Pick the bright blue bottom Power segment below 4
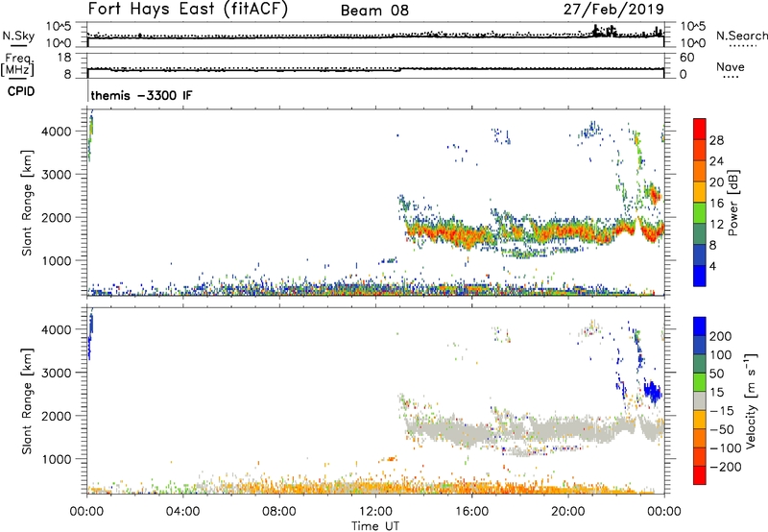This screenshot has width=768, height=532. tap(700, 276)
